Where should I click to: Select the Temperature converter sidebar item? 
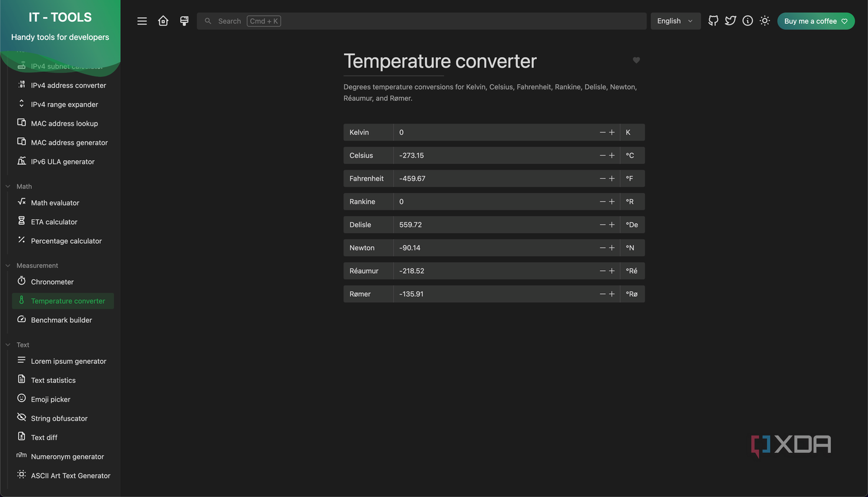tap(63, 301)
